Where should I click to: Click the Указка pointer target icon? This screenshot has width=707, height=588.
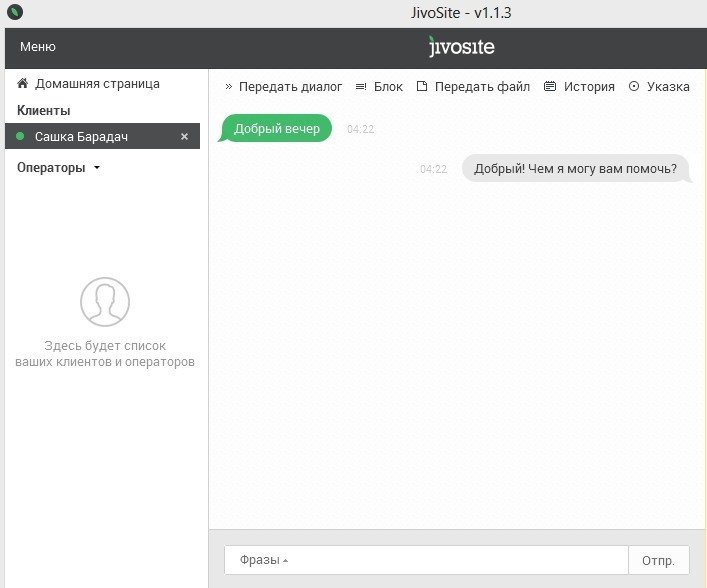tap(634, 87)
